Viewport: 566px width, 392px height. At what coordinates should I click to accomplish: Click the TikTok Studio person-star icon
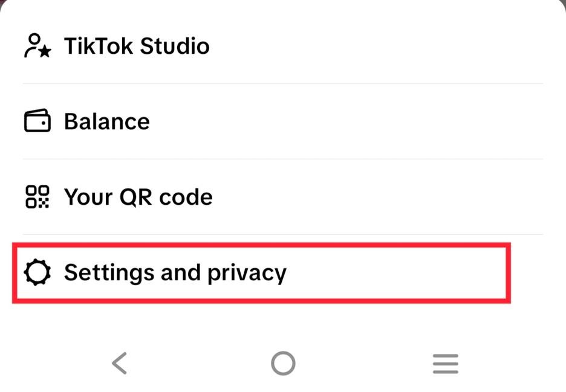pos(36,45)
